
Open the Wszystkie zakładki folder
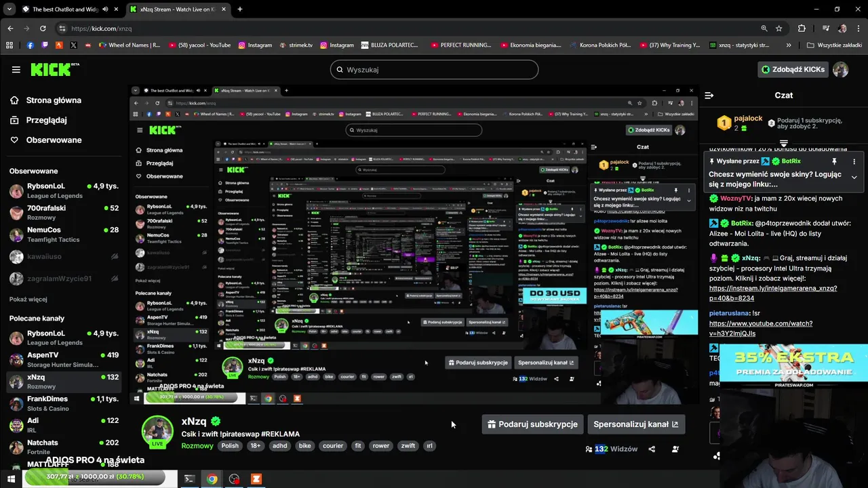pos(835,45)
